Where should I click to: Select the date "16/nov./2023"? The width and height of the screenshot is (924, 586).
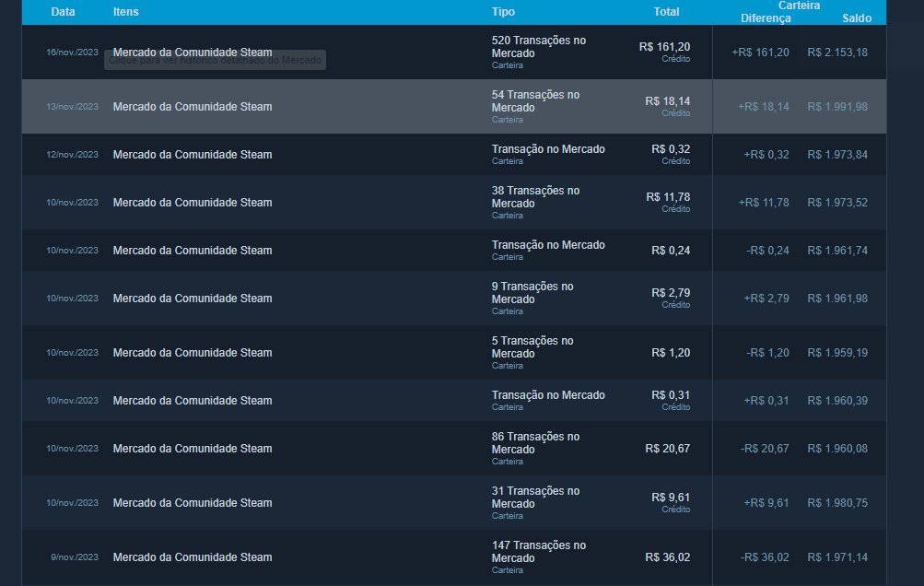click(73, 53)
